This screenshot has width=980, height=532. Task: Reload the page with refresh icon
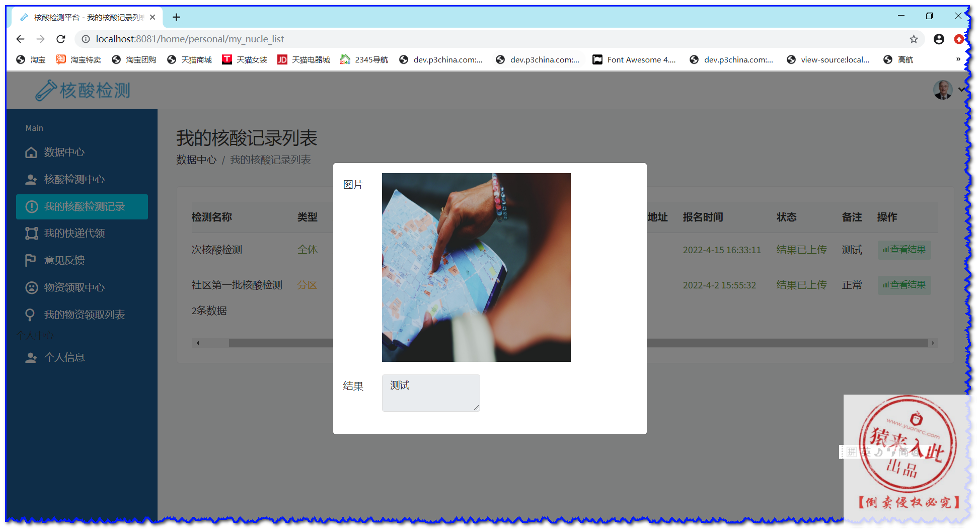pyautogui.click(x=61, y=39)
